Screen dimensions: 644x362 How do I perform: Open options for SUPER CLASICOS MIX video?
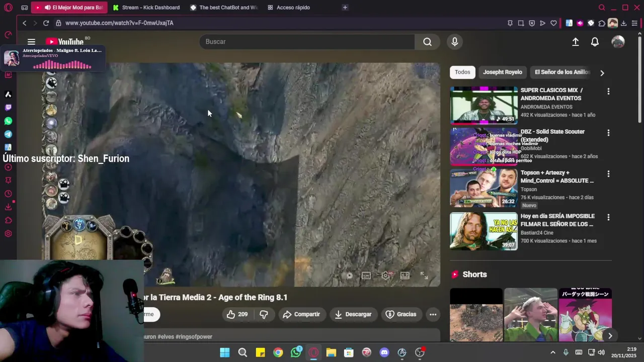(x=608, y=92)
